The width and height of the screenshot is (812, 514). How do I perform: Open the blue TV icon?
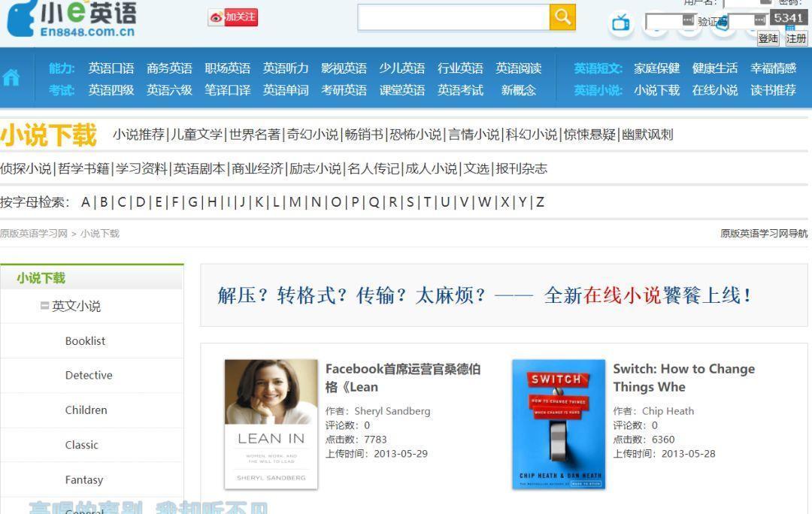[x=620, y=23]
